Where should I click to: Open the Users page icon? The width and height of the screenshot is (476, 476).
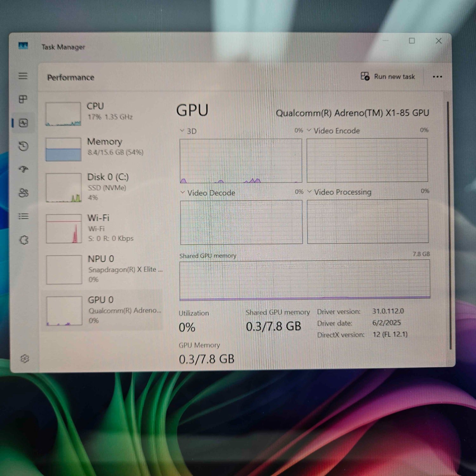click(24, 193)
